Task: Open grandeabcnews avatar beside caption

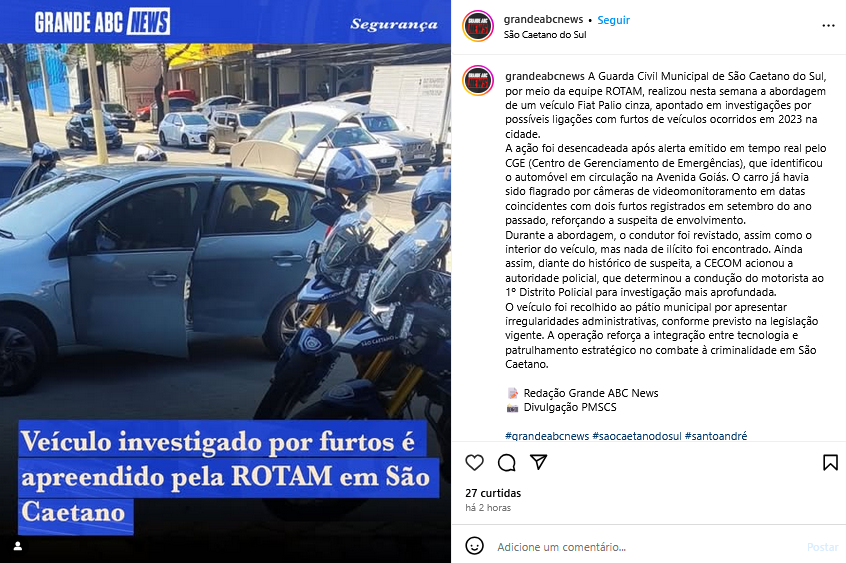Action: coord(478,80)
